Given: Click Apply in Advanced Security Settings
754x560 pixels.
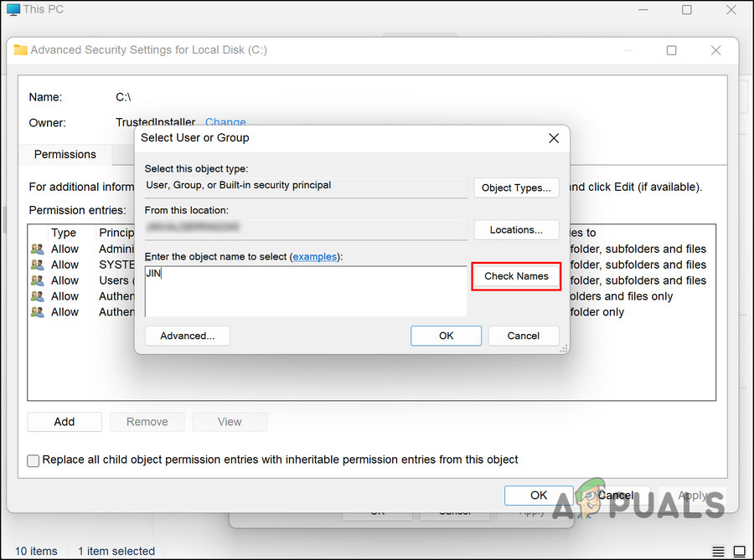Looking at the screenshot, I should tap(693, 496).
